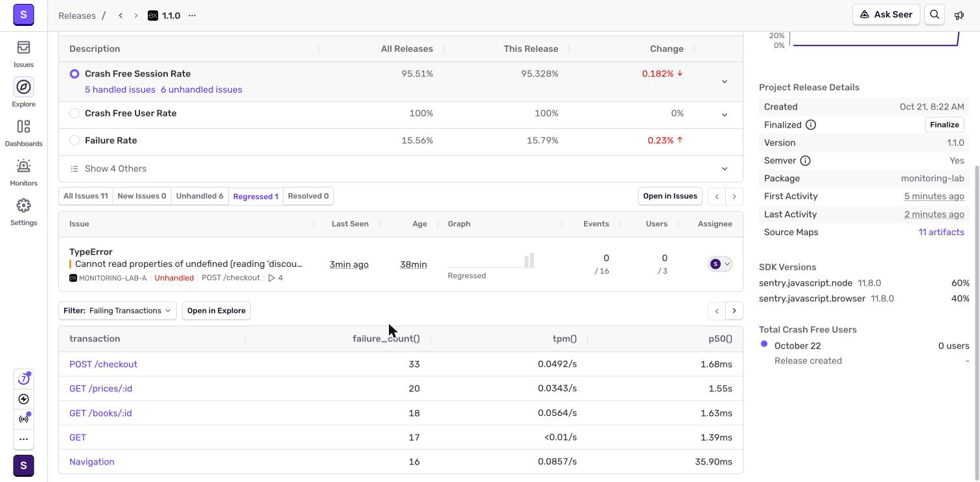Screen dimensions: 980x482
Task: Click Open in Issues button
Action: (x=670, y=196)
